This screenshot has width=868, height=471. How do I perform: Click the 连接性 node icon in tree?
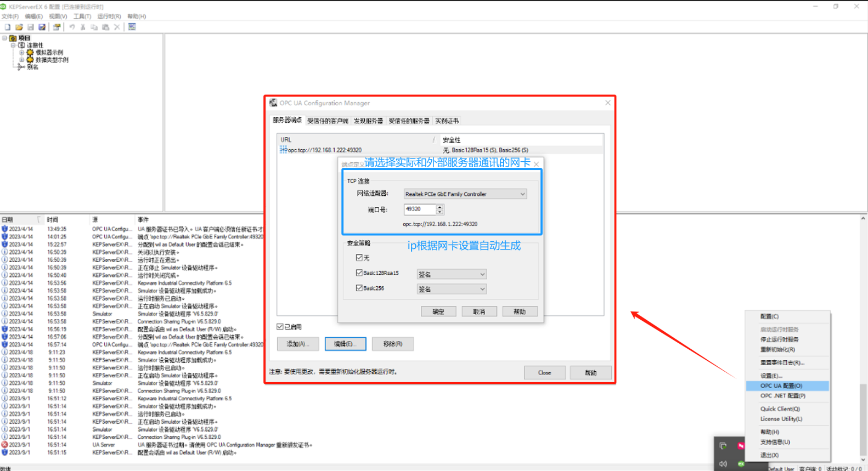tap(21, 46)
